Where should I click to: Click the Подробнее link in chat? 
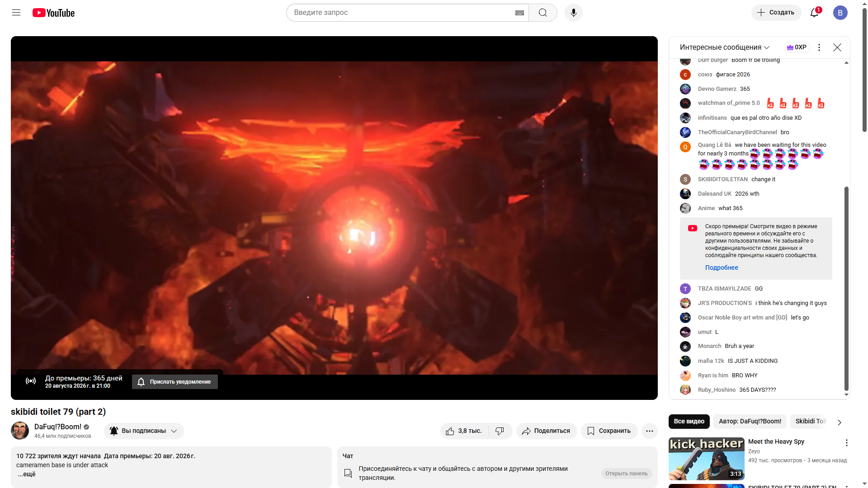click(x=722, y=267)
